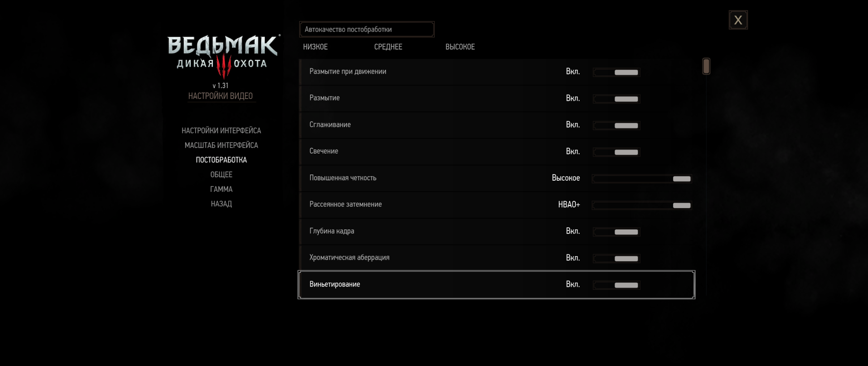Toggle the Размытие on/off switch
This screenshot has height=366, width=868.
(617, 99)
